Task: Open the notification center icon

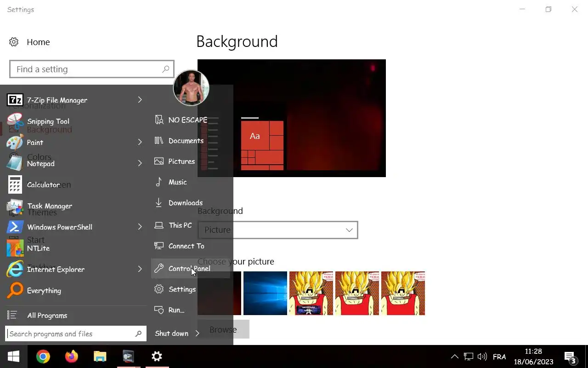Action: click(571, 357)
